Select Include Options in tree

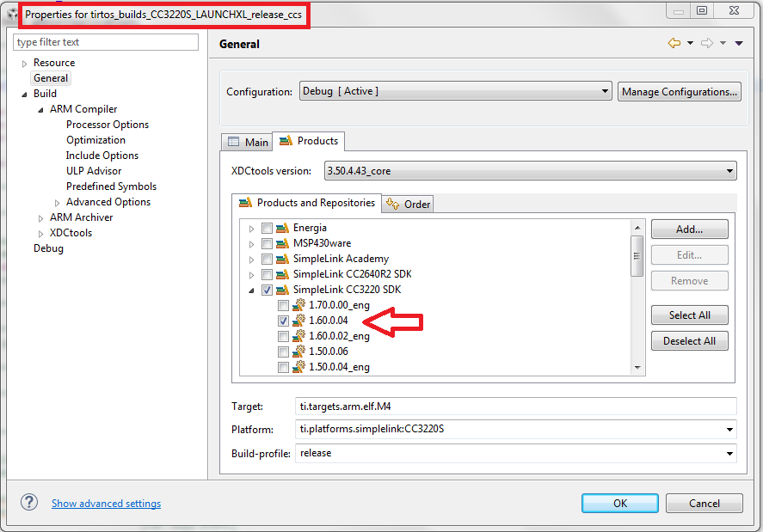102,156
